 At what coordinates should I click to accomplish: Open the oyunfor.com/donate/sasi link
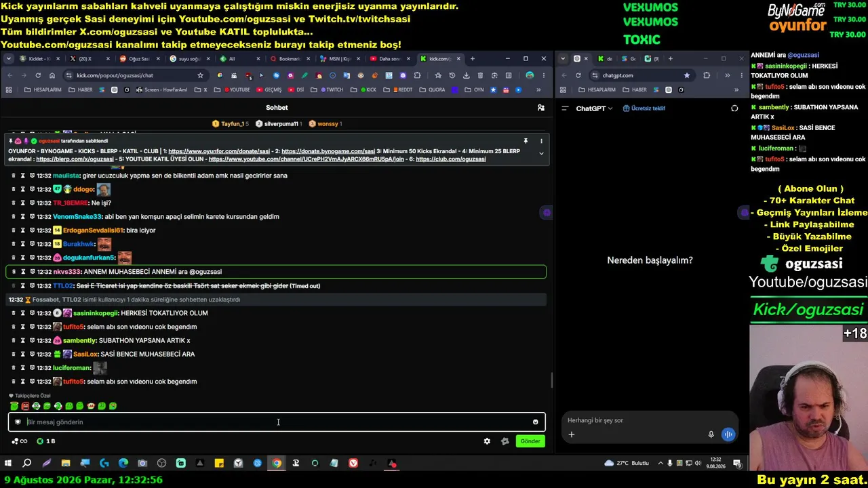pos(220,151)
